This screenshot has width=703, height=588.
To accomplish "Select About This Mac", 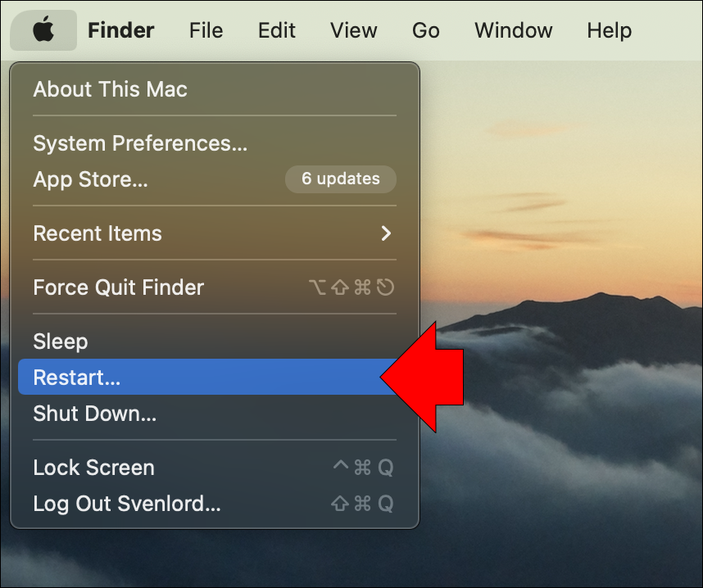I will point(111,89).
